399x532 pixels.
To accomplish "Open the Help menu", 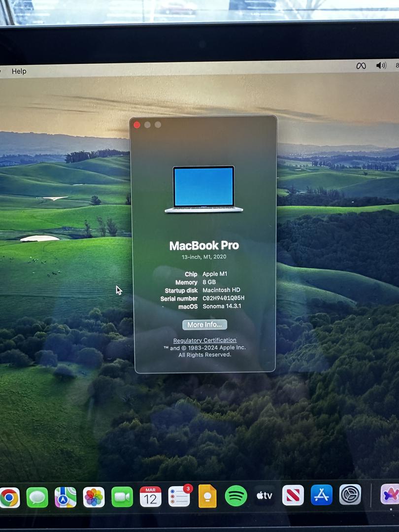I will (x=19, y=71).
